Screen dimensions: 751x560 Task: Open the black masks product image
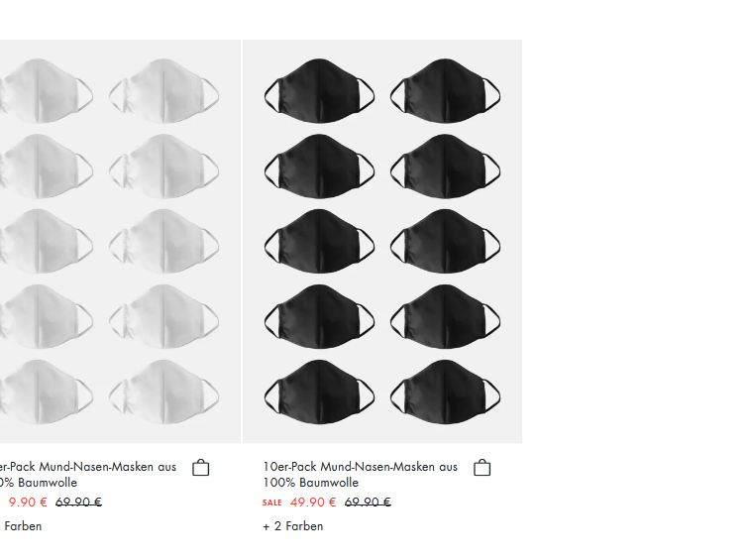coord(382,241)
